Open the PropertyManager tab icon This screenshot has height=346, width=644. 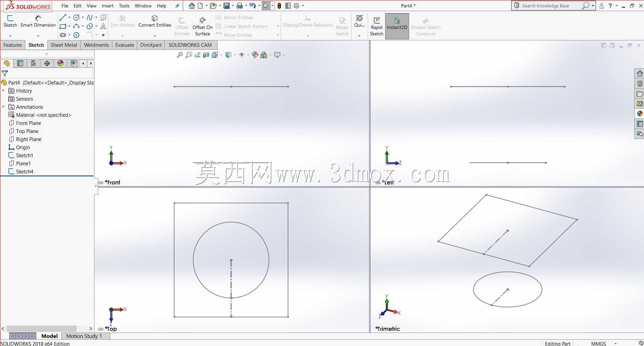click(x=20, y=63)
